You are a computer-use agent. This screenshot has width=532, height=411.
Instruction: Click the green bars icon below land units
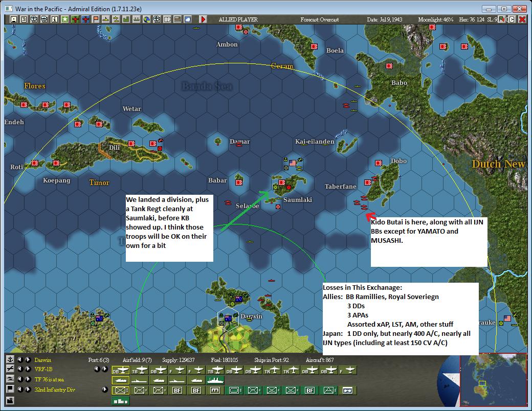tap(120, 401)
